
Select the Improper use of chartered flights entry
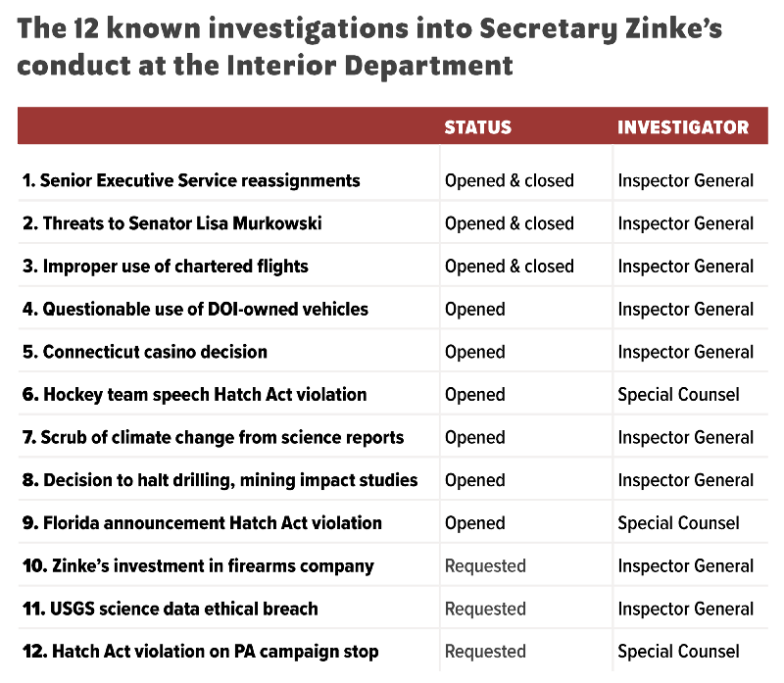[x=166, y=266]
